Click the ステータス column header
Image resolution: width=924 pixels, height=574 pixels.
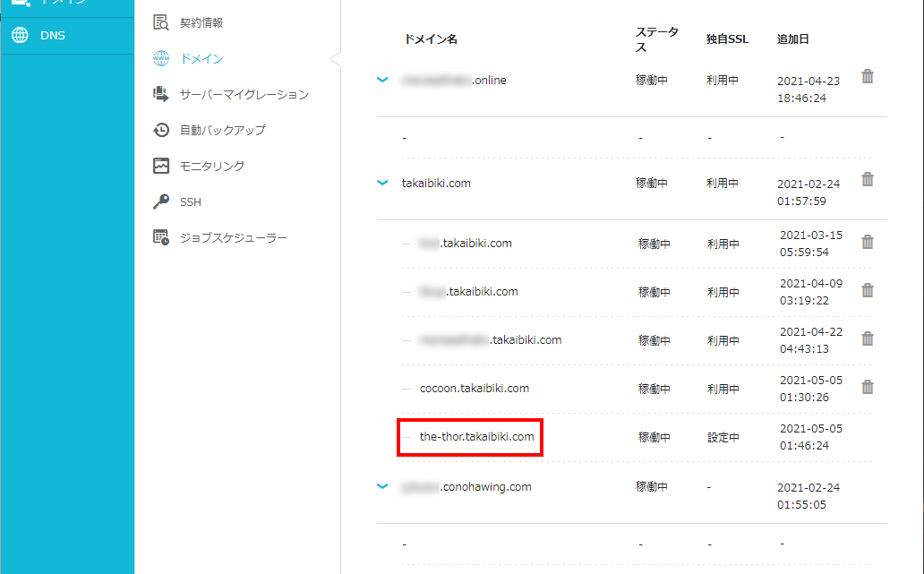[x=656, y=39]
